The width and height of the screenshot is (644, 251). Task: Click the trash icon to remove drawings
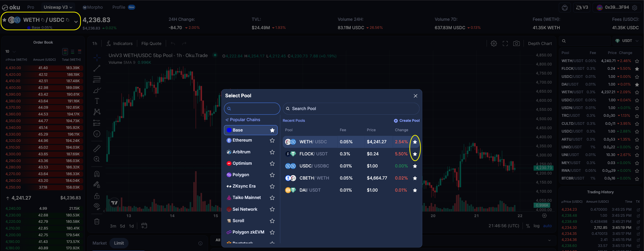click(97, 221)
